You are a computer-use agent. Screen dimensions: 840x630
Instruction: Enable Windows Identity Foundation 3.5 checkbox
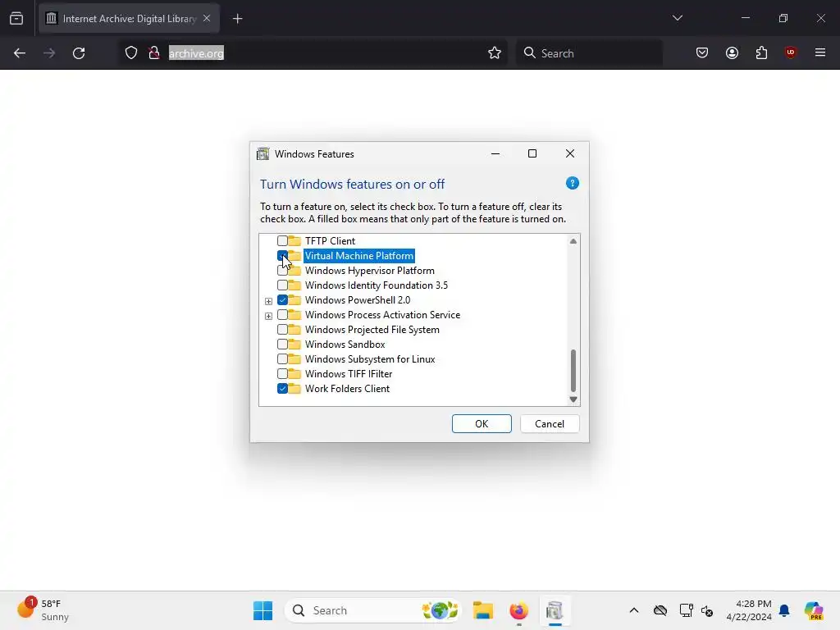282,285
